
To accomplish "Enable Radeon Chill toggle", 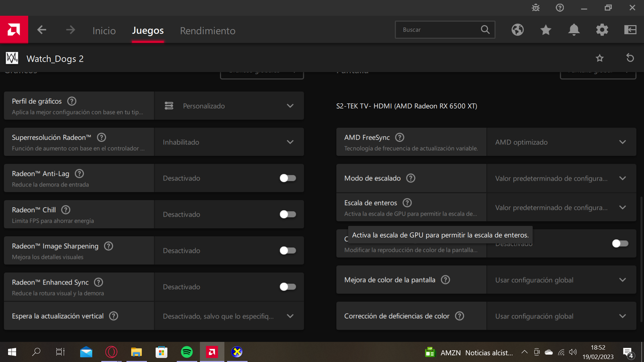I will click(288, 214).
